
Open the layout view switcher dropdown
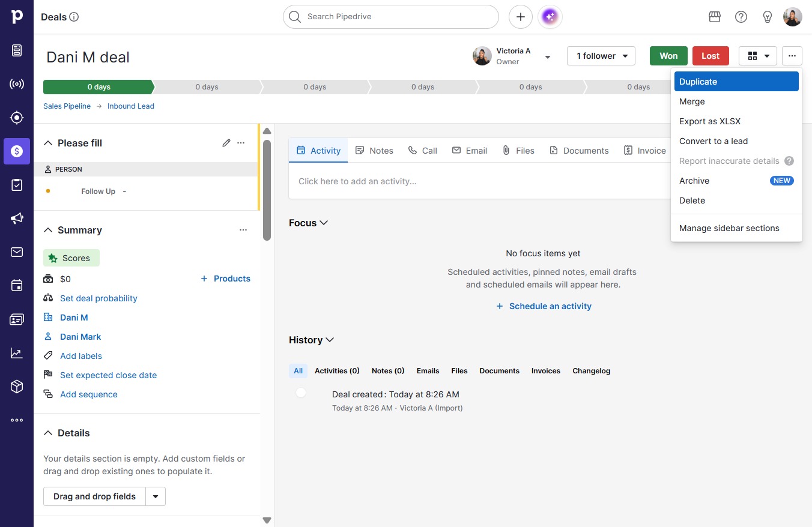click(758, 56)
